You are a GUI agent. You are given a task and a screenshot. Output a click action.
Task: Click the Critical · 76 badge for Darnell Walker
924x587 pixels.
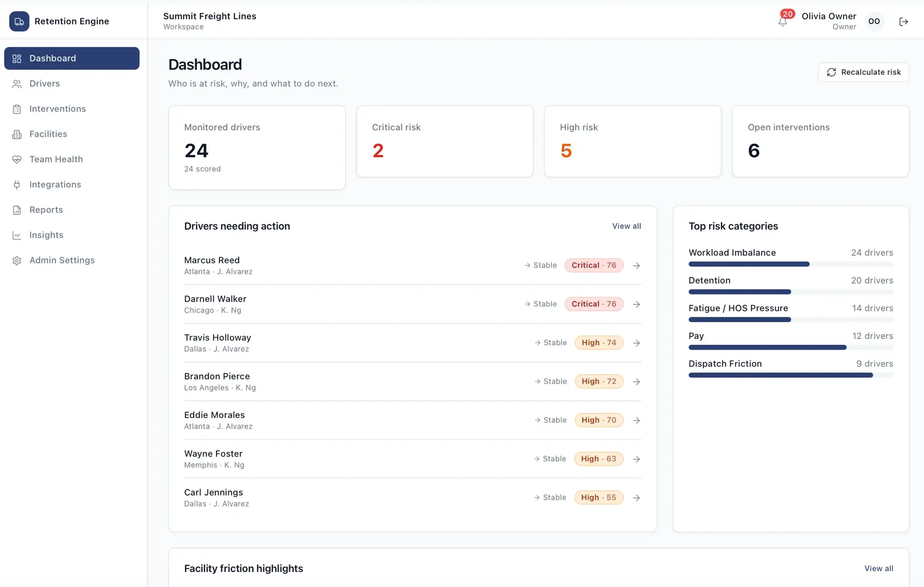pos(594,304)
